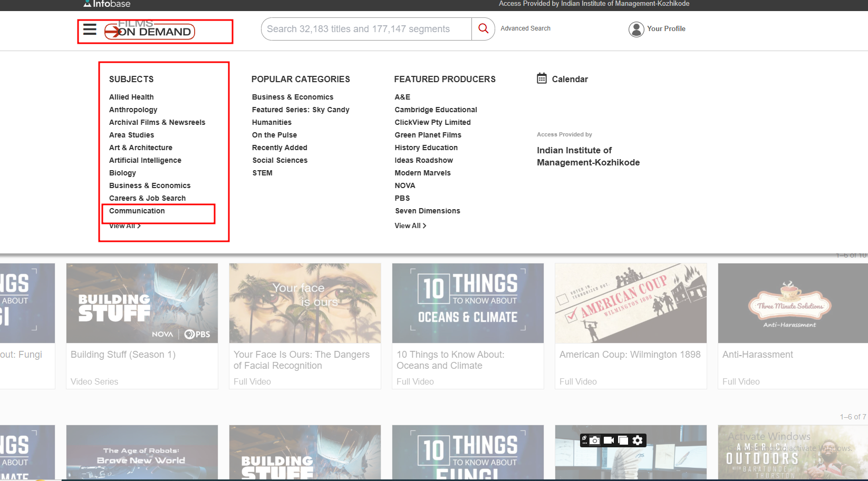Click the Films On Demand logo
The height and width of the screenshot is (481, 868).
tap(150, 31)
